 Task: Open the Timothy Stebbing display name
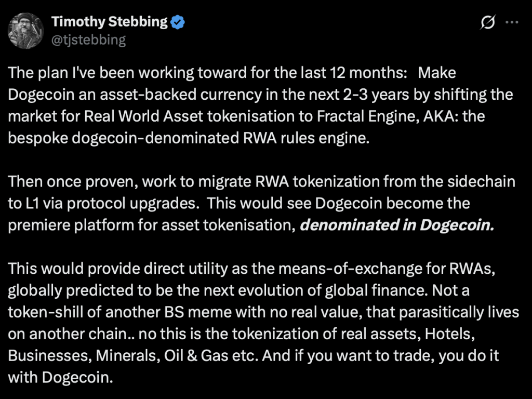(109, 22)
